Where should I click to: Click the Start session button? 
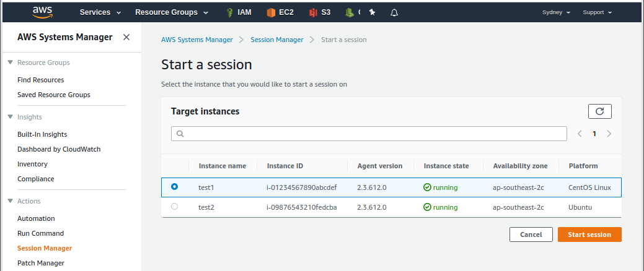(589, 234)
